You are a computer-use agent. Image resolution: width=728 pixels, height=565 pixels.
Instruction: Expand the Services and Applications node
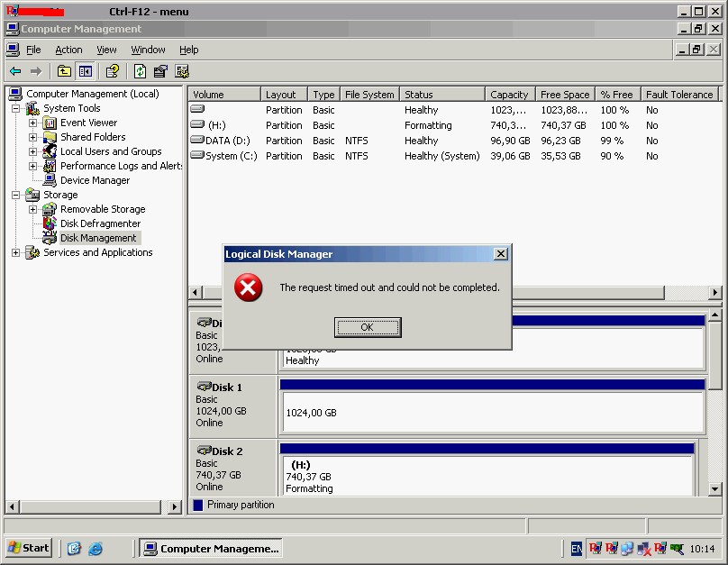(15, 252)
